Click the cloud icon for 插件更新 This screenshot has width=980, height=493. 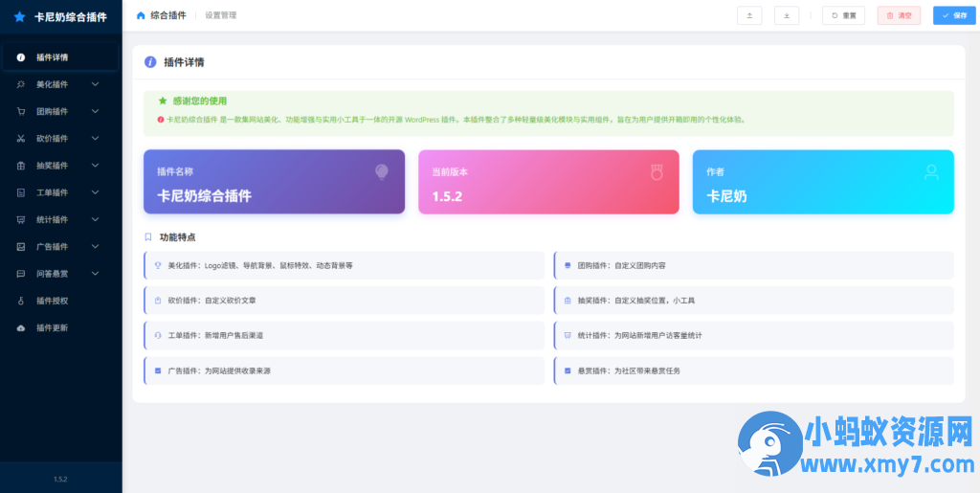pyautogui.click(x=21, y=327)
